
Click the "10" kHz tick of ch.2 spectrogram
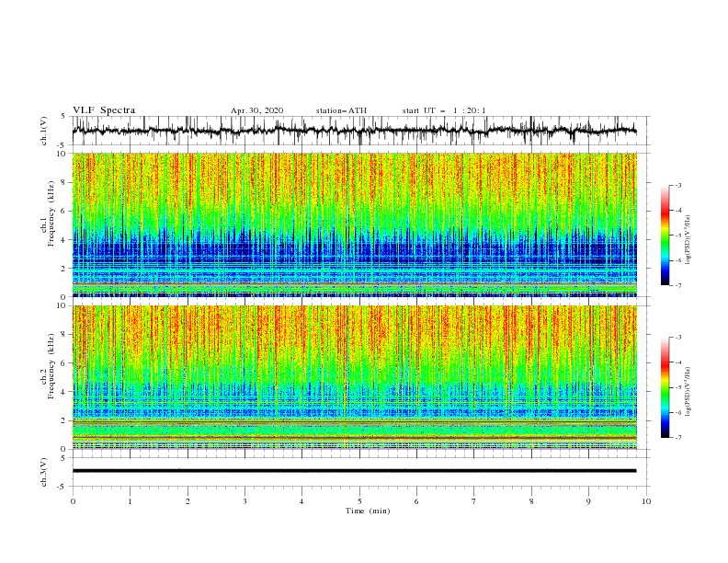pos(62,305)
